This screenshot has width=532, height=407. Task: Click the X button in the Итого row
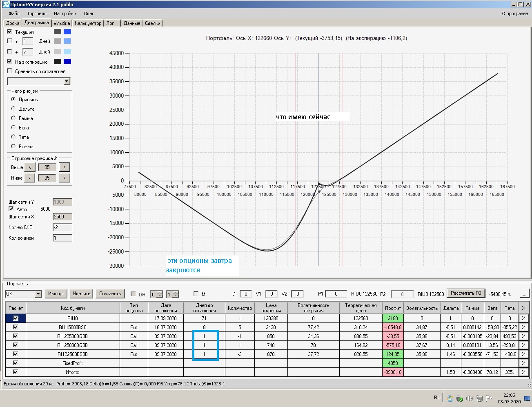[x=523, y=372]
